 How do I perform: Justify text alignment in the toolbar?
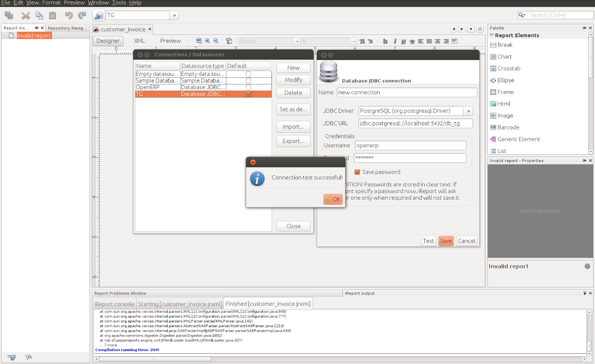coord(429,41)
